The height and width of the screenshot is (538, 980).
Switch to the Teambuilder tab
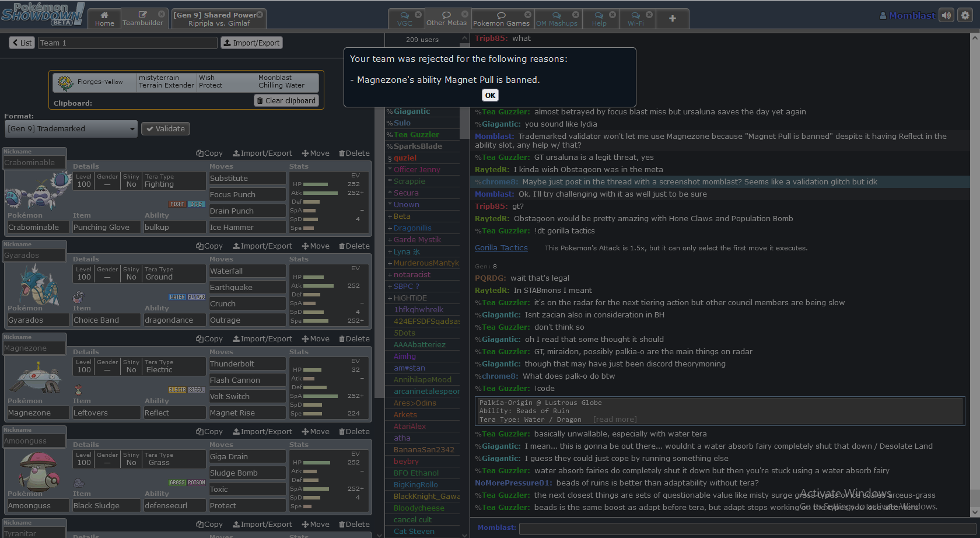(x=142, y=19)
